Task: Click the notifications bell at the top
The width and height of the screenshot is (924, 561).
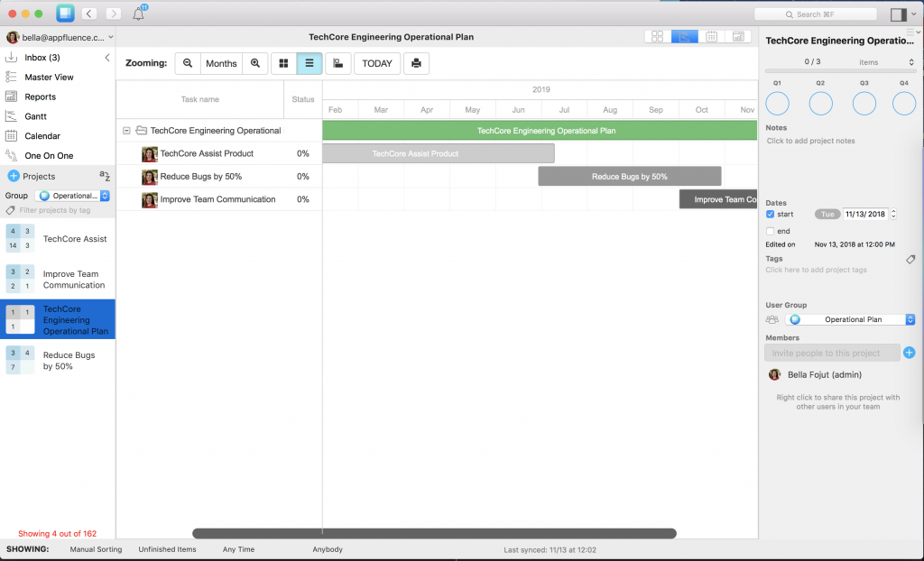Action: (139, 14)
